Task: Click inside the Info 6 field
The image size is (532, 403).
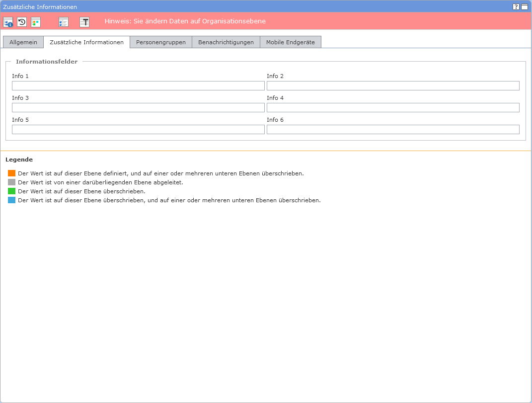Action: [x=393, y=130]
